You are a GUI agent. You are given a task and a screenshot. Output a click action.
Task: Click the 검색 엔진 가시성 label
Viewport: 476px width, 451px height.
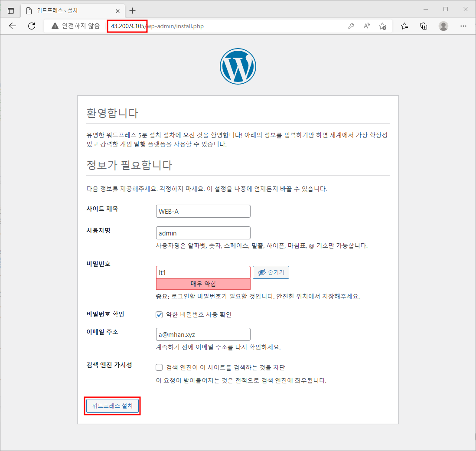[x=109, y=365]
